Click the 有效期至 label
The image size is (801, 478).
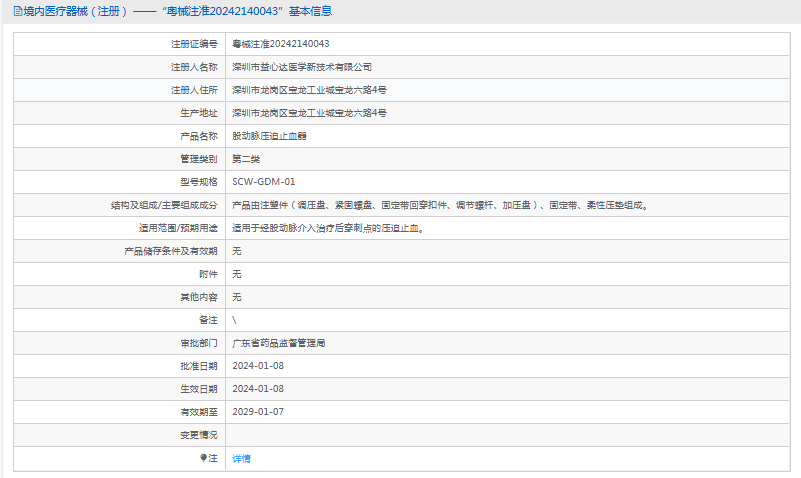click(x=199, y=412)
